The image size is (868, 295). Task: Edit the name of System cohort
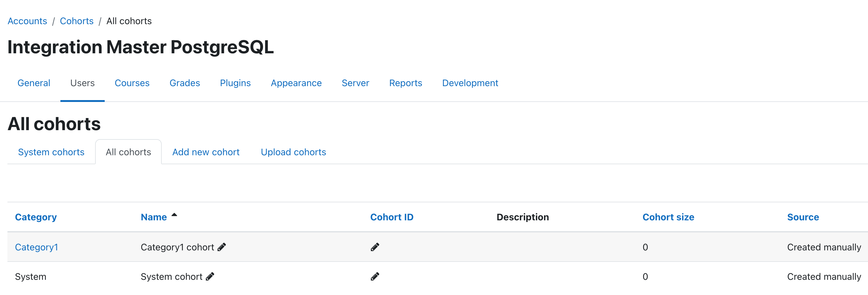click(x=210, y=276)
